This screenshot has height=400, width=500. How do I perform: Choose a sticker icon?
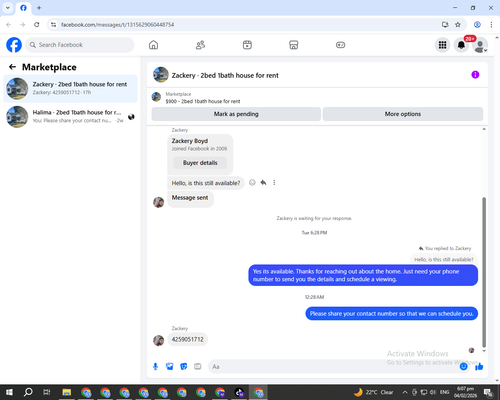coord(184,367)
